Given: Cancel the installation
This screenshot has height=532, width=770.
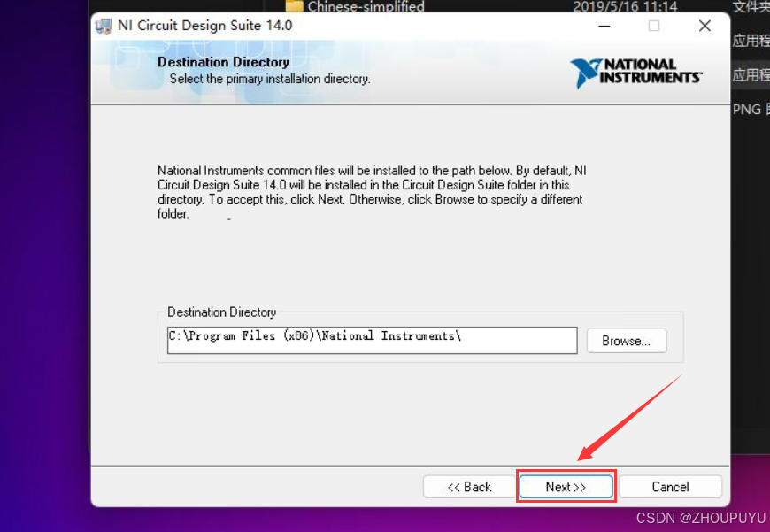Looking at the screenshot, I should (x=670, y=486).
